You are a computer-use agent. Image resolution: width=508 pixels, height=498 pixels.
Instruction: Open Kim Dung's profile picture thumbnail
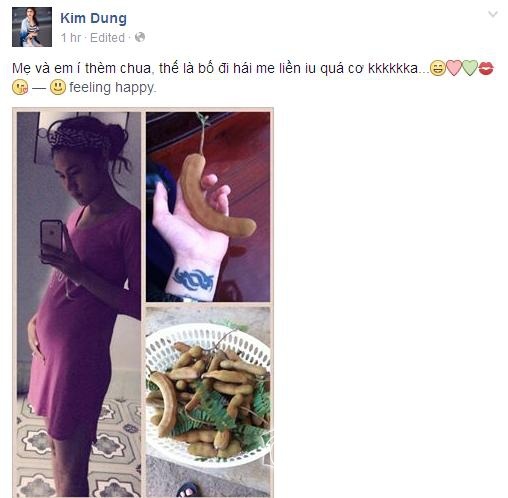point(32,27)
